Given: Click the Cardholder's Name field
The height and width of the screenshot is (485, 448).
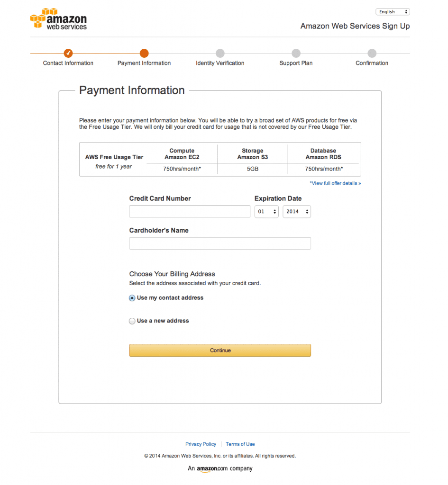Looking at the screenshot, I should pos(220,243).
